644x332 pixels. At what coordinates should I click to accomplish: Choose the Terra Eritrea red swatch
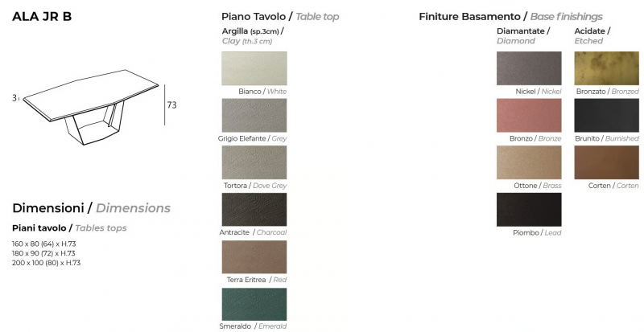(x=254, y=257)
